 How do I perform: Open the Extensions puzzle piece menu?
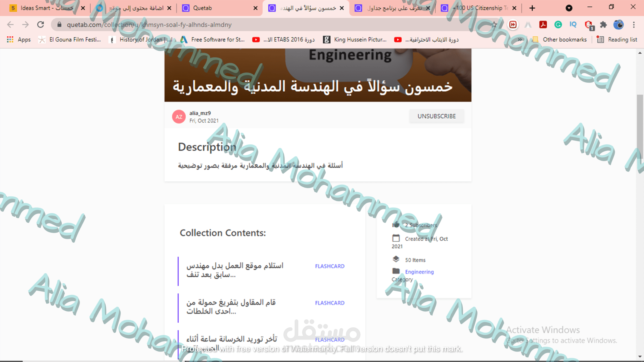point(603,25)
